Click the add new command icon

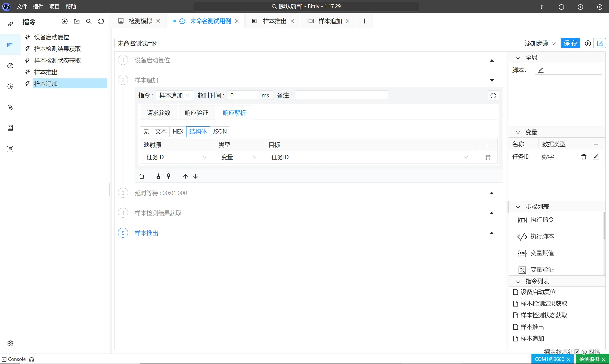[64, 22]
